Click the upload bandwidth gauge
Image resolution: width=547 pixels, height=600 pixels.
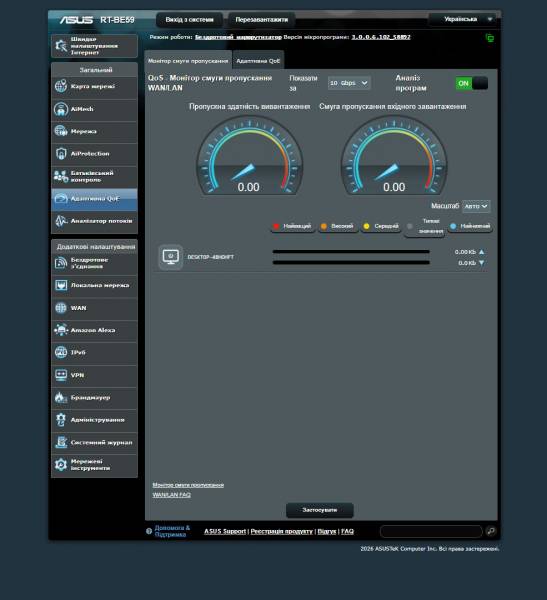coord(250,156)
